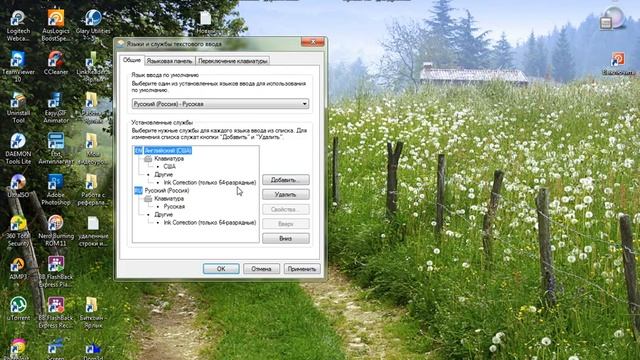Select the 'Работа с реферала...' folder
This screenshot has height=360, width=640.
click(x=93, y=189)
